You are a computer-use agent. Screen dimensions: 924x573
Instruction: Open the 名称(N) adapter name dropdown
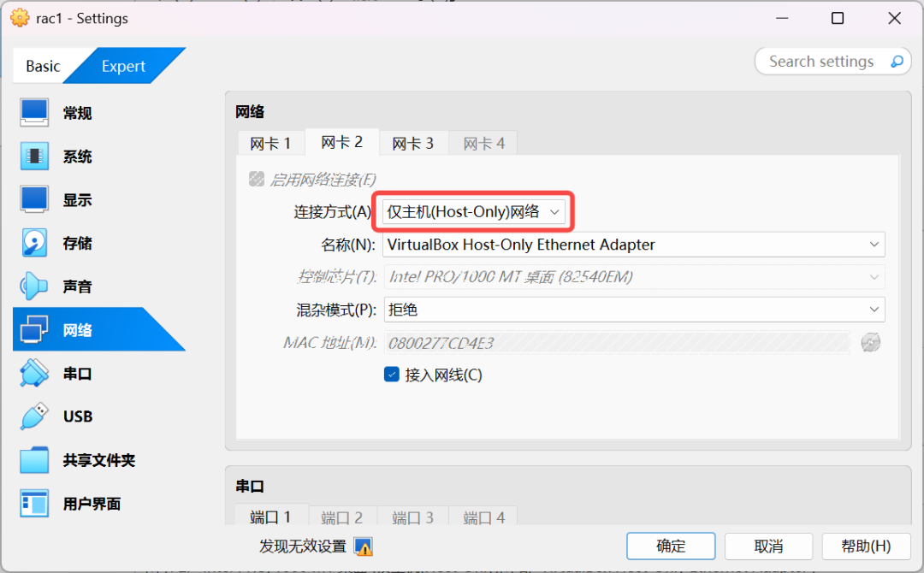tap(633, 245)
